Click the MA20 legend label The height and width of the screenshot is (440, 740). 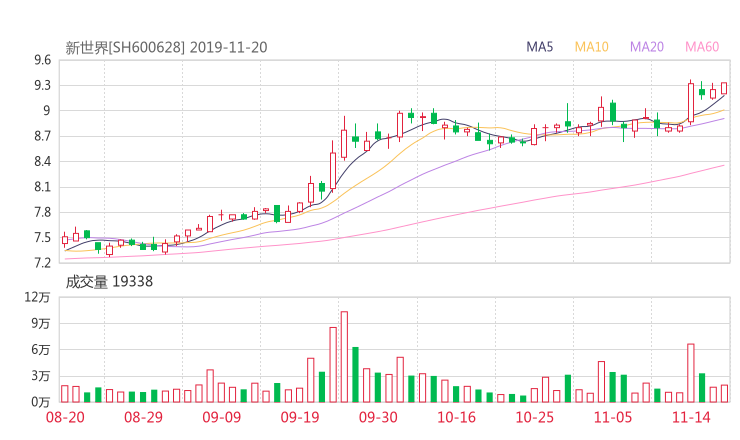point(647,47)
